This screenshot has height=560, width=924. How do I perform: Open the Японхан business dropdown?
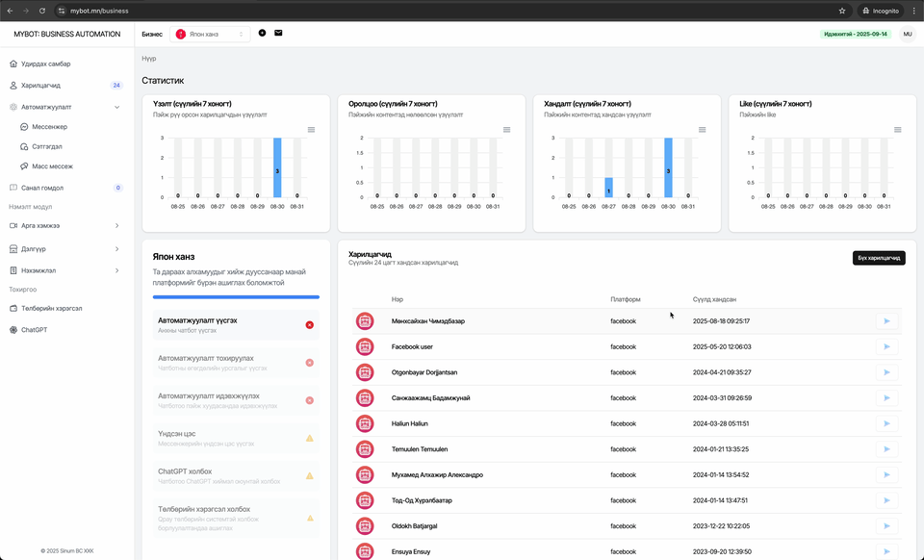[210, 34]
